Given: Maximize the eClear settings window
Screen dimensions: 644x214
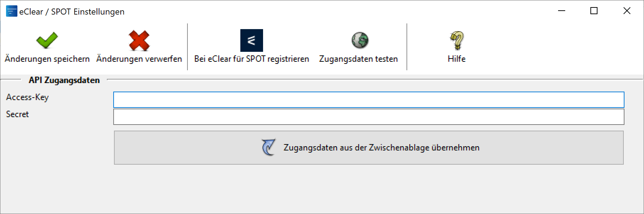Looking at the screenshot, I should point(594,11).
